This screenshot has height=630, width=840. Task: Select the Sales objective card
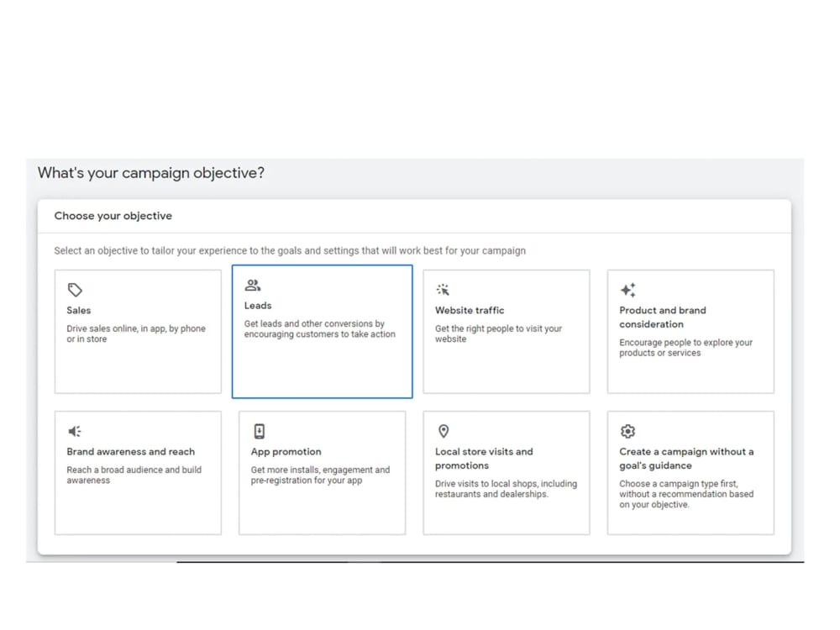[x=138, y=332]
